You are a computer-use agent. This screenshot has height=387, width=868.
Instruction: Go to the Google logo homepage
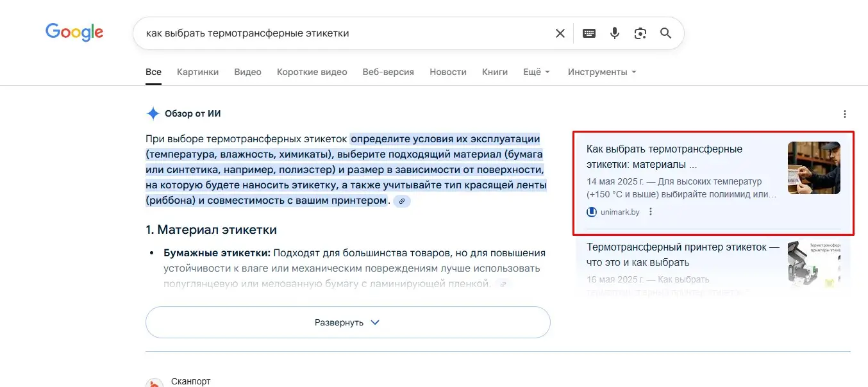tap(74, 32)
